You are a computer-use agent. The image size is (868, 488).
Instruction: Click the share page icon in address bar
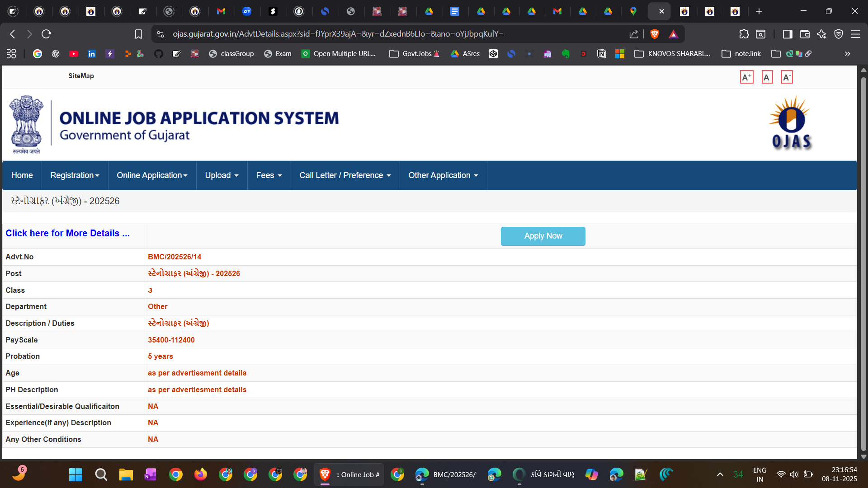coord(633,34)
